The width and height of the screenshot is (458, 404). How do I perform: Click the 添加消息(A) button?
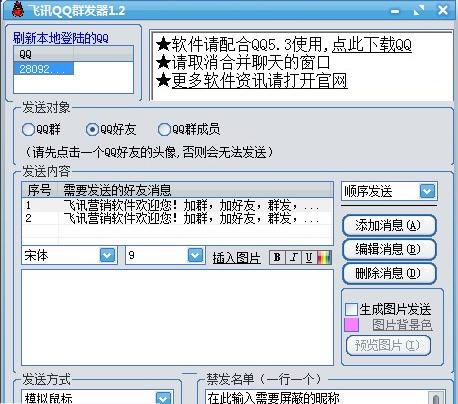tap(389, 226)
